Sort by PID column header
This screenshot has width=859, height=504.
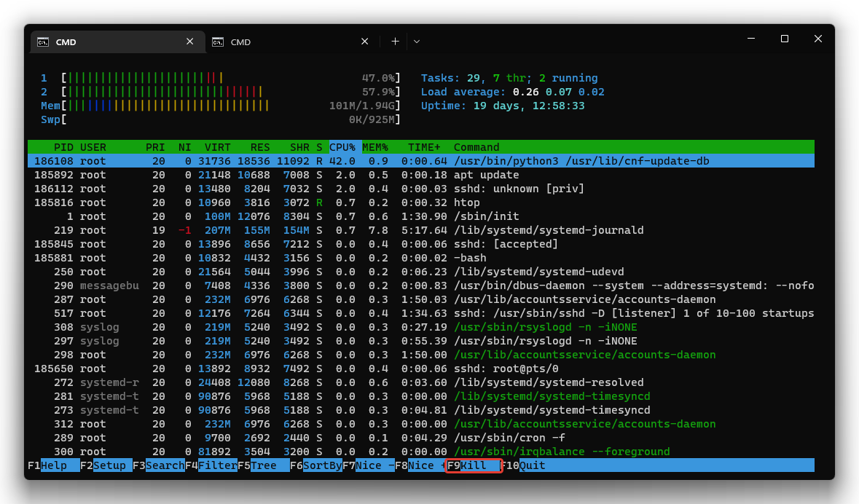point(63,147)
